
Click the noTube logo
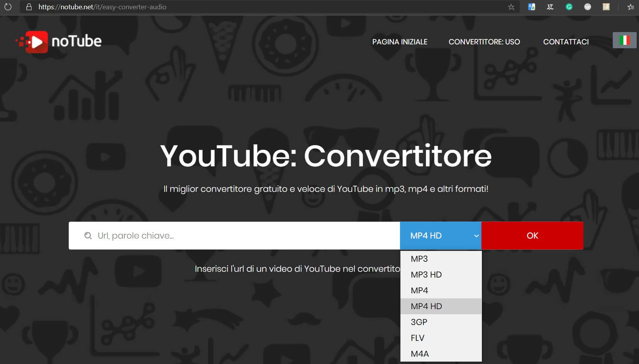59,42
